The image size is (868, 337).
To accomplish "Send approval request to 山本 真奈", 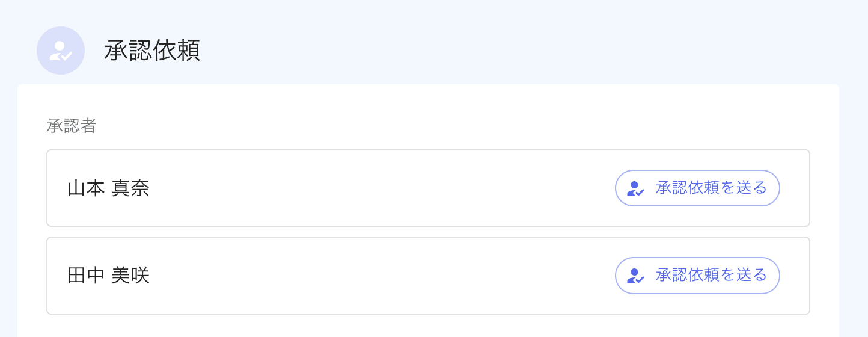I will (x=697, y=188).
